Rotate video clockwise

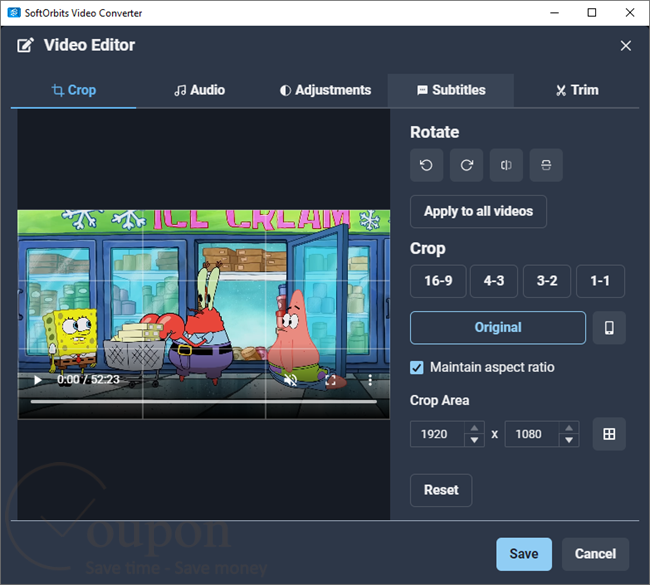pos(466,165)
